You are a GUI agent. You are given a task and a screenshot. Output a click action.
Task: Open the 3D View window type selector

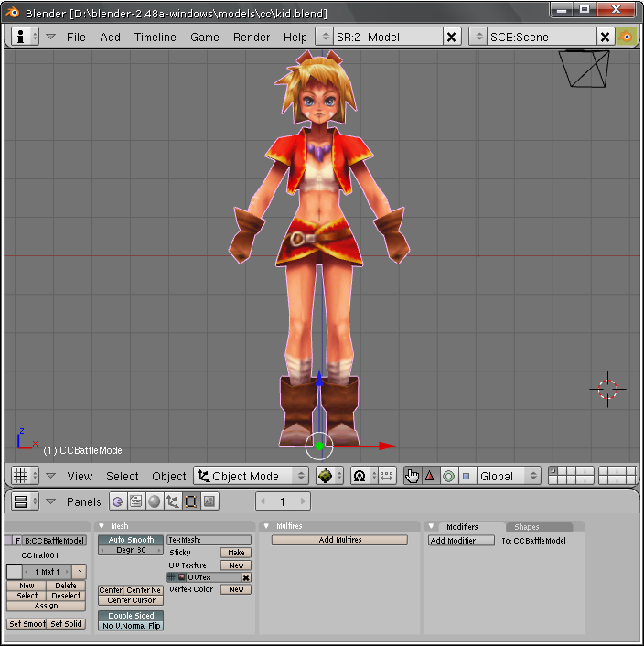coord(25,476)
